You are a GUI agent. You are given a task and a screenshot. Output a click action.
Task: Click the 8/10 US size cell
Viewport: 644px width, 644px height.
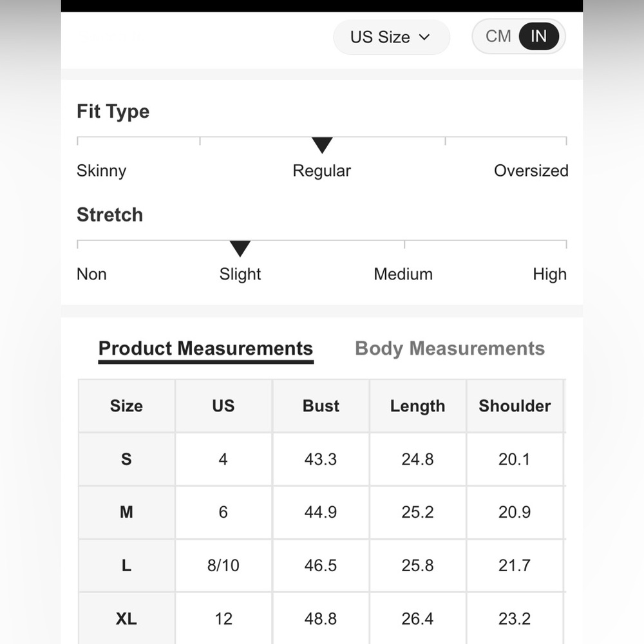223,565
